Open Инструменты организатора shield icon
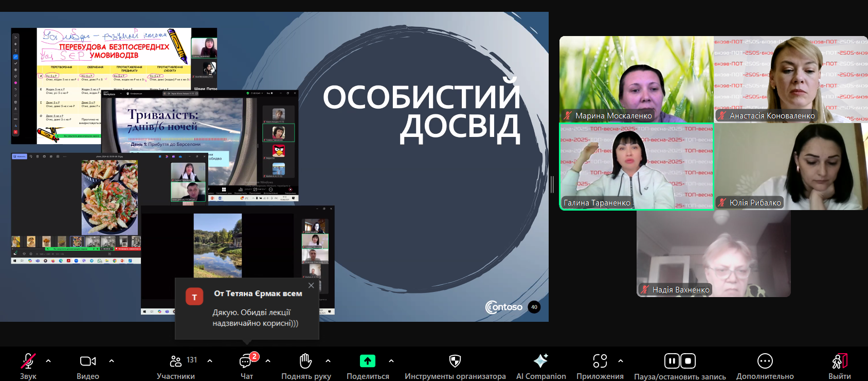Screen dimensions: 868x381 pyautogui.click(x=455, y=361)
